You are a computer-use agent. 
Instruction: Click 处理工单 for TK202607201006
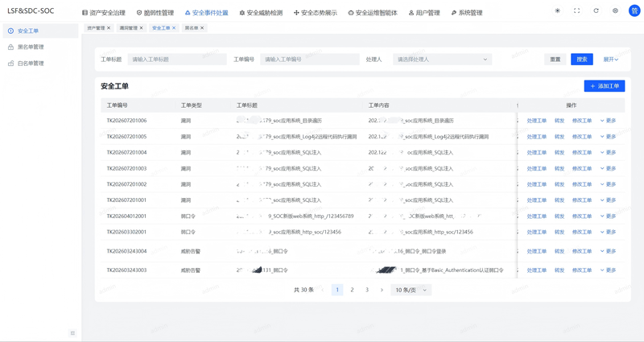[536, 120]
